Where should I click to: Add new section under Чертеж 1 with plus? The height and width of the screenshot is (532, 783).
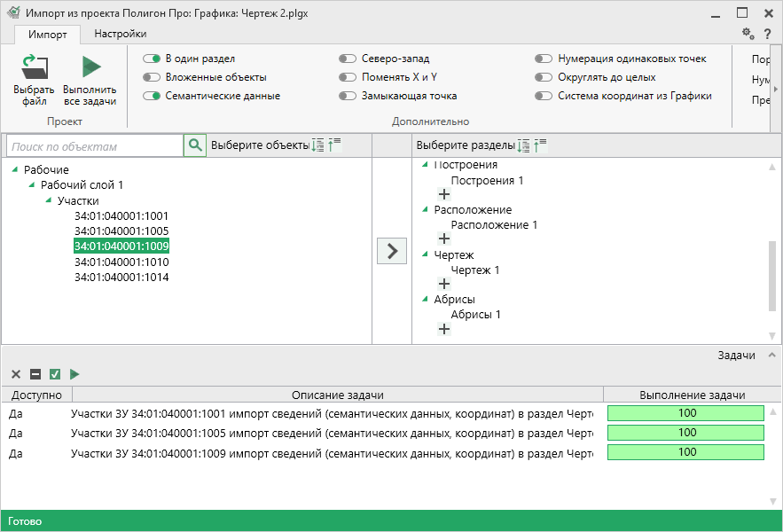(x=444, y=284)
